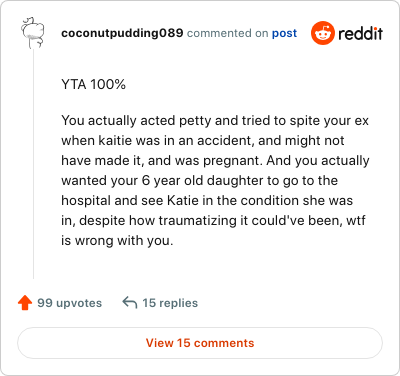
Task: Collapse the thread via vertical comment line
Action: click(33, 163)
